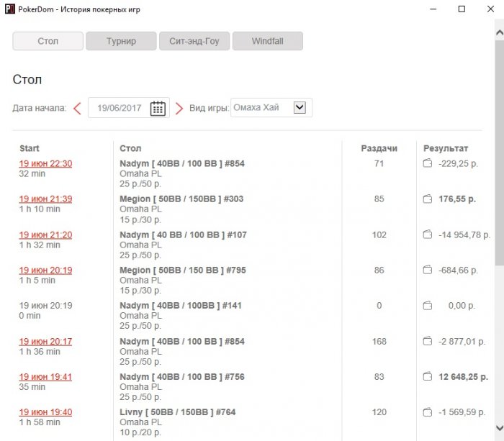Go to next date with right arrow
Screen dimensions: 504x441
click(x=179, y=109)
